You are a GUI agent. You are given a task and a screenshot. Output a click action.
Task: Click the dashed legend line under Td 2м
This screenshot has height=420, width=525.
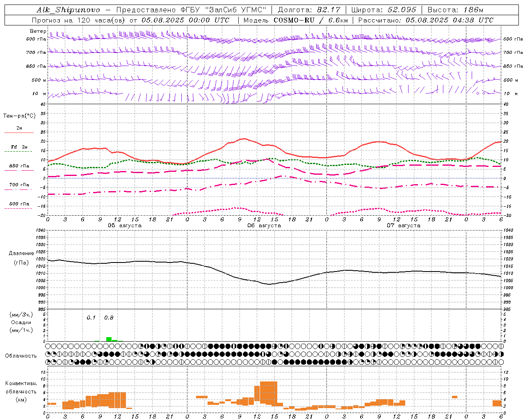coord(18,152)
